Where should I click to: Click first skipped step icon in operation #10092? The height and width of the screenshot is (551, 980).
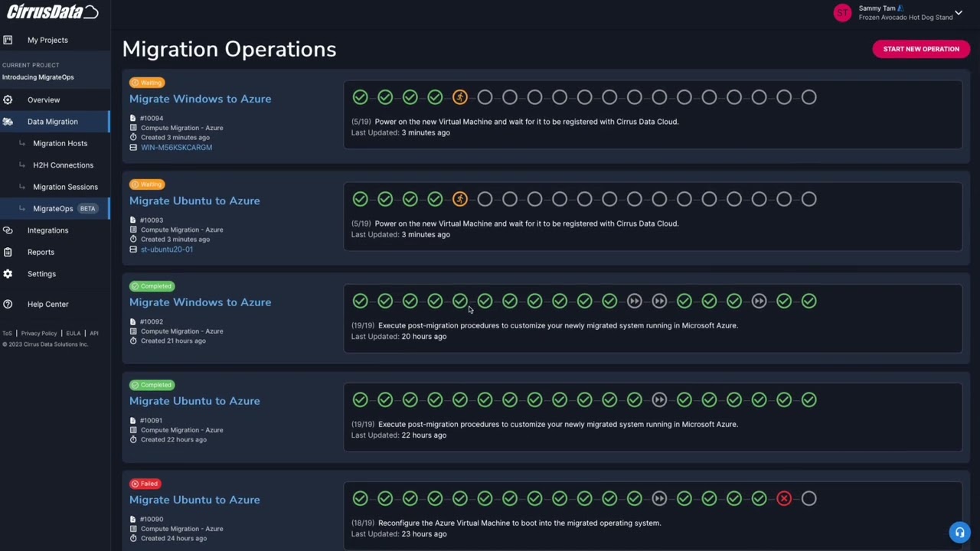tap(635, 302)
